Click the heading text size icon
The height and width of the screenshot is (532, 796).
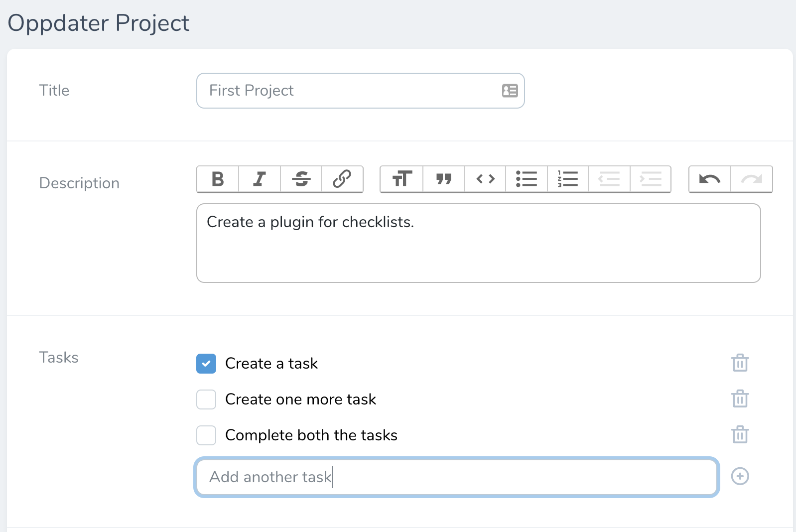[401, 179]
